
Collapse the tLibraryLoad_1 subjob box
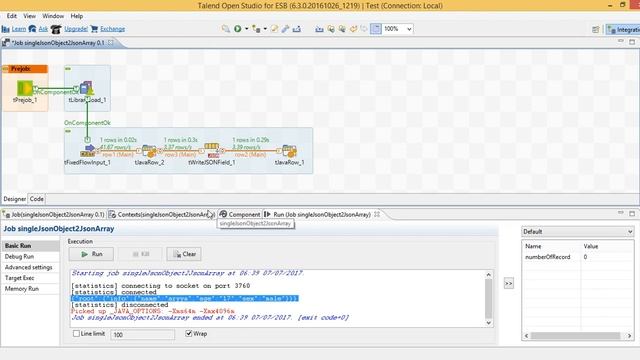[x=68, y=69]
